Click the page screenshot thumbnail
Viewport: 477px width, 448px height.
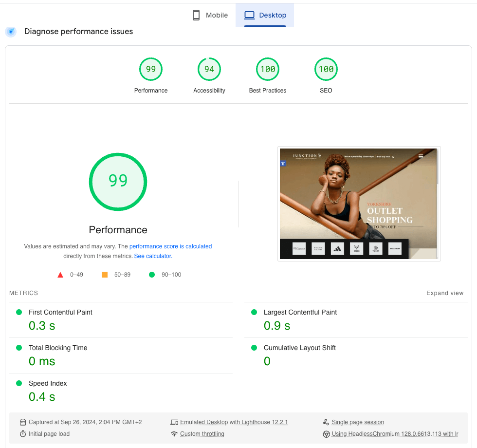(359, 204)
